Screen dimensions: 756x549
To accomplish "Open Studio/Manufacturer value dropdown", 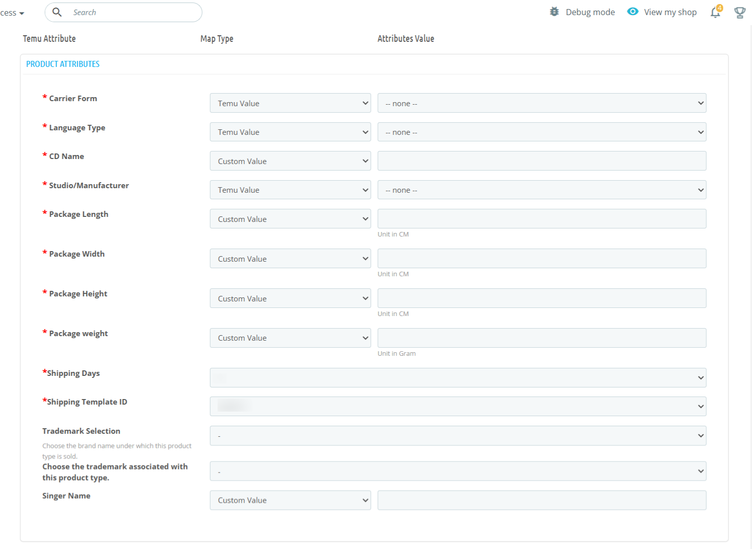I will click(x=541, y=190).
